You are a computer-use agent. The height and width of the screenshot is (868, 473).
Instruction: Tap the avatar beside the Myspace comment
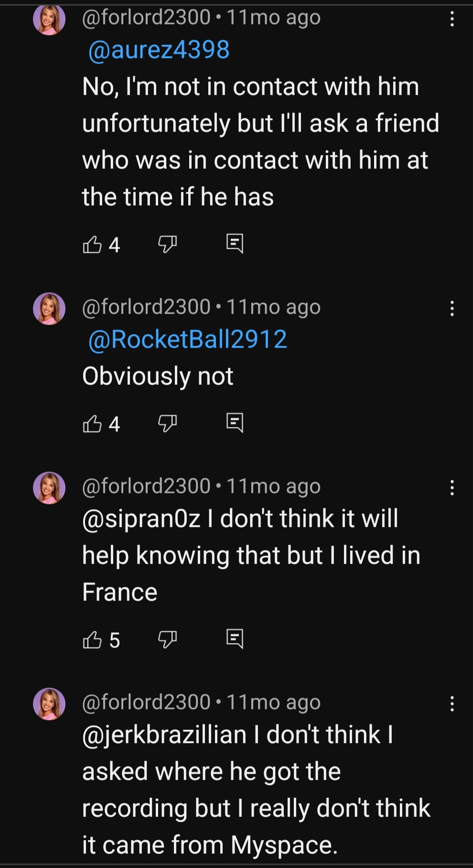(49, 704)
